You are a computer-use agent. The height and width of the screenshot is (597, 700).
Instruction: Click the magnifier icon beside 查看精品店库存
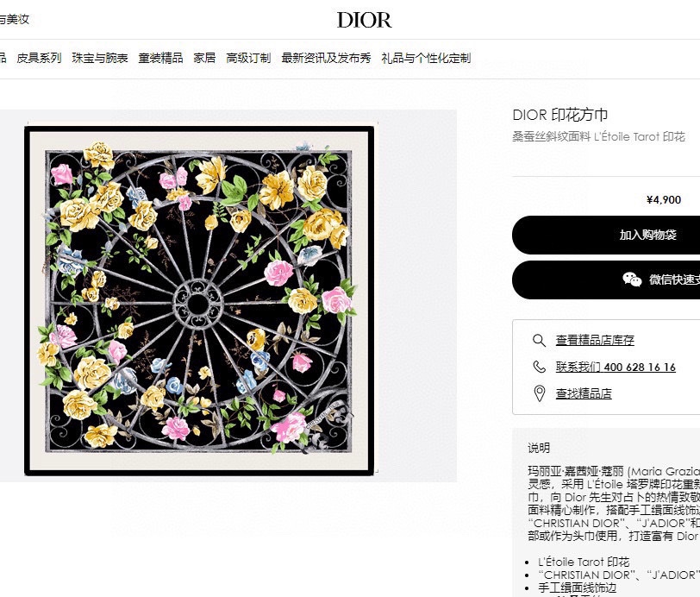(x=539, y=341)
